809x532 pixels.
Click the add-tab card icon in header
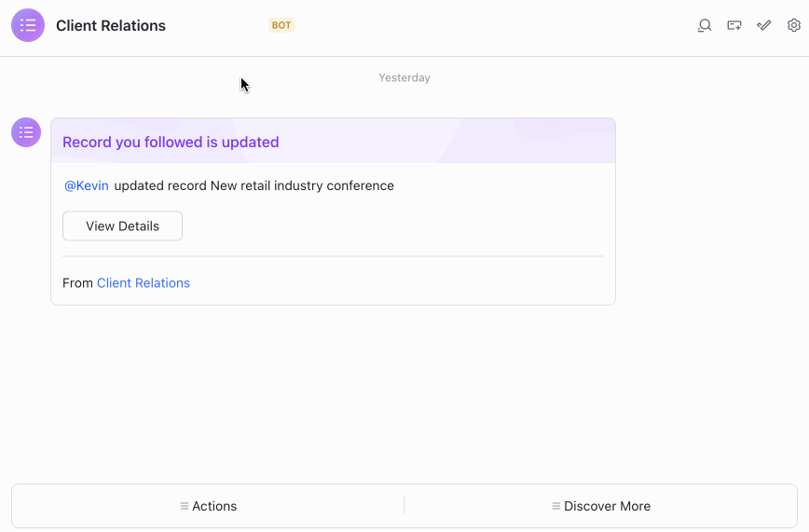[x=734, y=26]
